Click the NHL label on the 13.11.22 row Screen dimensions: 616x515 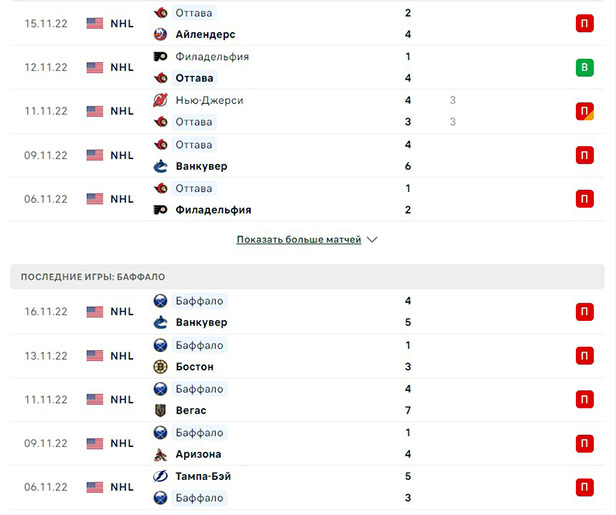[122, 355]
